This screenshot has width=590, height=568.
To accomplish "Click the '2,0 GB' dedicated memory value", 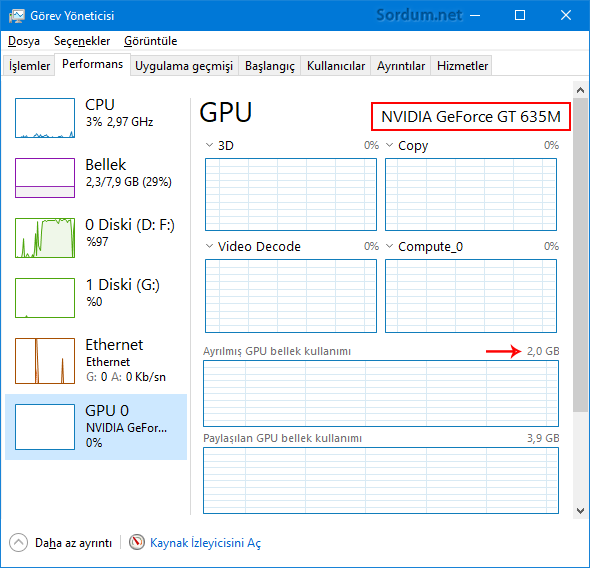I will point(543,351).
